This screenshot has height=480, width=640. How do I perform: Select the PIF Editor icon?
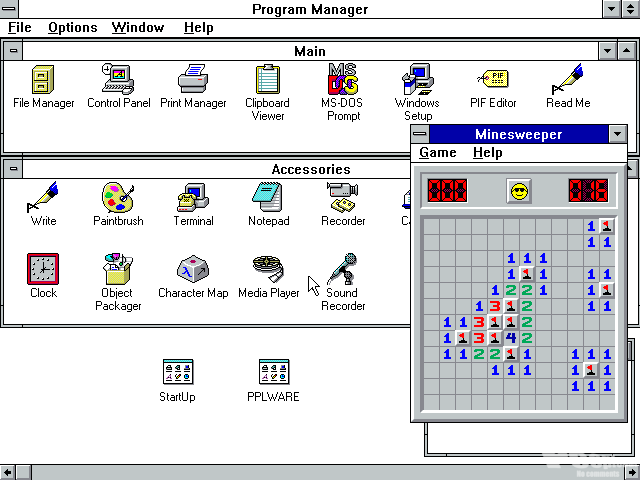(x=493, y=79)
